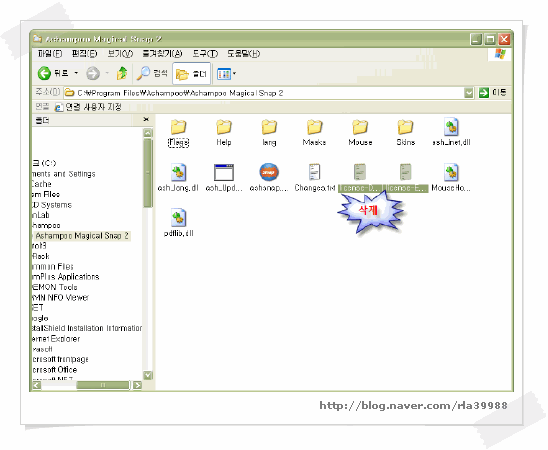This screenshot has width=548, height=450.
Task: Click folder tree scroll down arrow
Action: coord(148,375)
